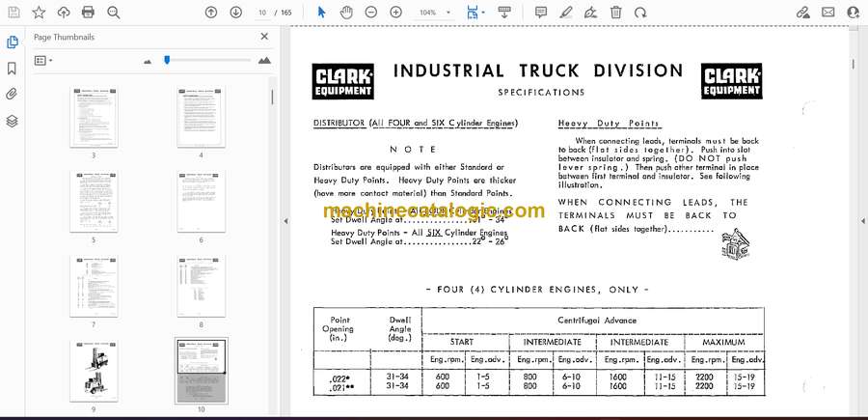Click the 'Heavy Duty Points' heading

(x=610, y=125)
